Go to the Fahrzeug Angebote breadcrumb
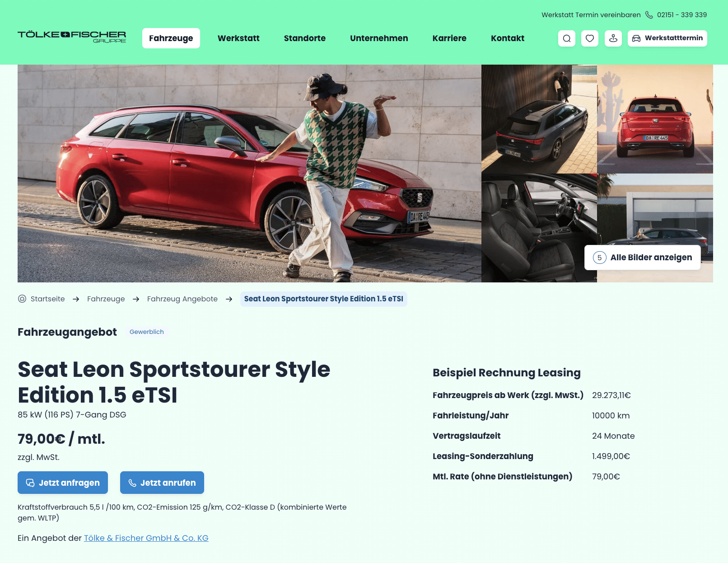 pos(182,299)
